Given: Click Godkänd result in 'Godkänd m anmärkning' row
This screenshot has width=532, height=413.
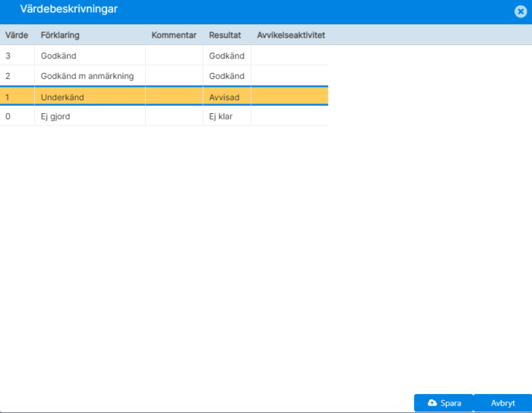Looking at the screenshot, I should point(226,76).
